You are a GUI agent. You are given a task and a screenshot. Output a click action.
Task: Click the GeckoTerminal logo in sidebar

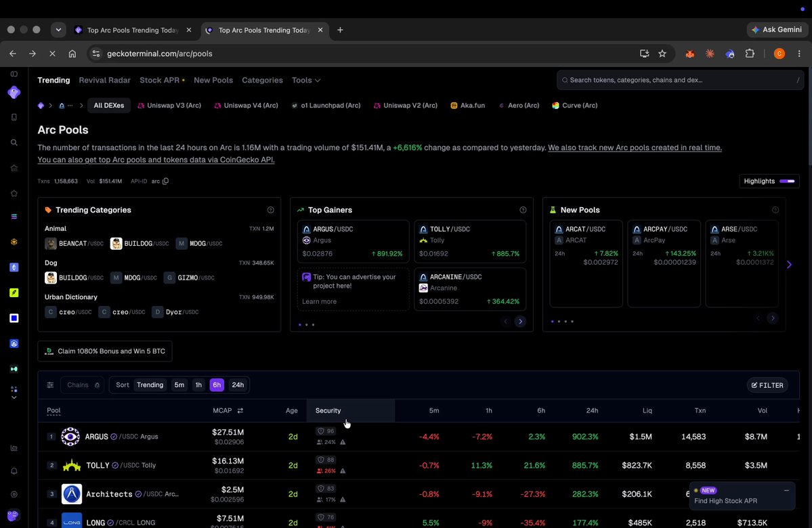point(14,92)
